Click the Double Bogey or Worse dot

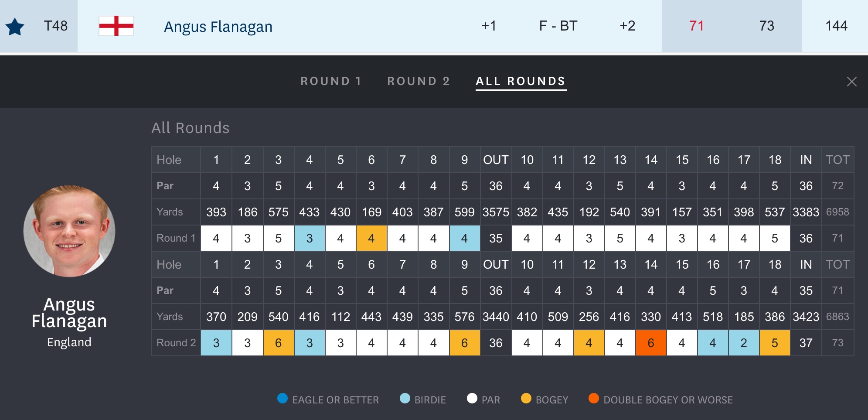pos(594,399)
